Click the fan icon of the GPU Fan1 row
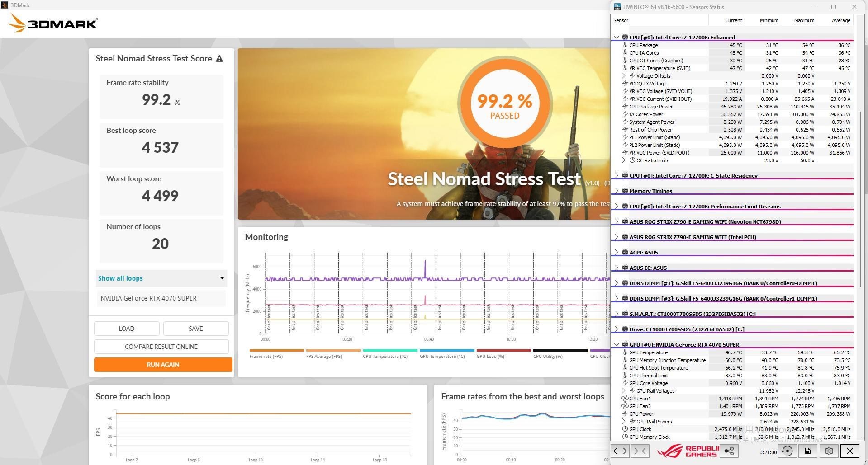The image size is (868, 465). coord(625,399)
